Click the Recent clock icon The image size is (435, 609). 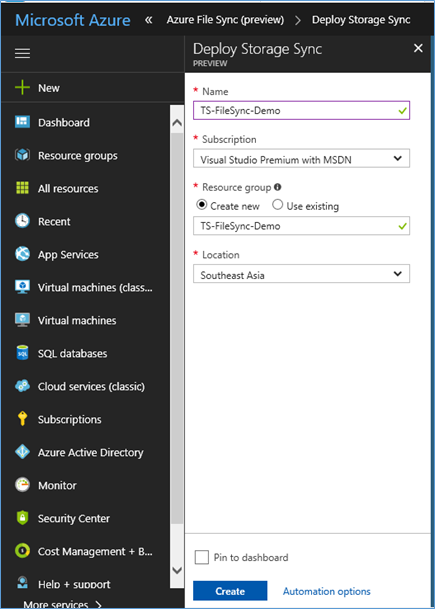tap(22, 221)
